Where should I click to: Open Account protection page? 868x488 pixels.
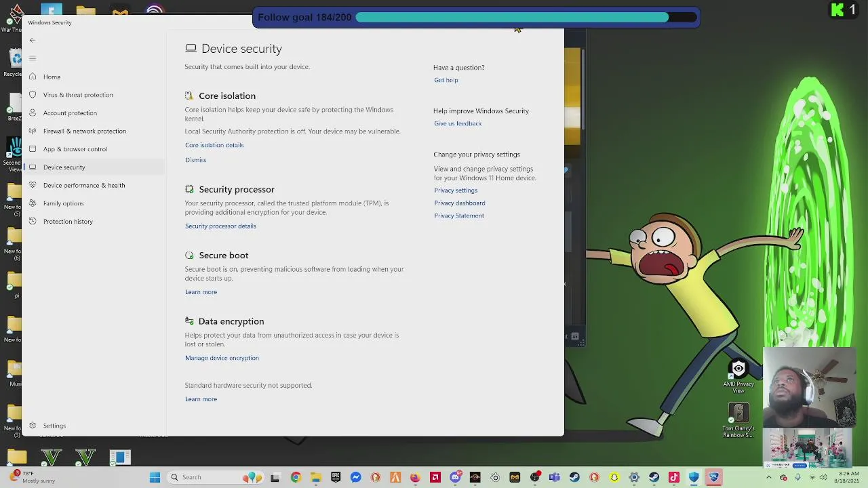click(70, 113)
